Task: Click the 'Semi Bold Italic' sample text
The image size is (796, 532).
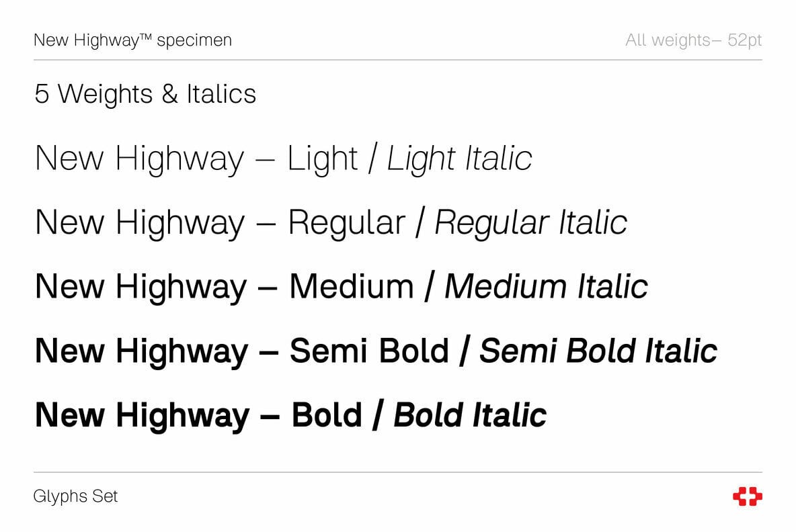Action: pyautogui.click(x=598, y=351)
